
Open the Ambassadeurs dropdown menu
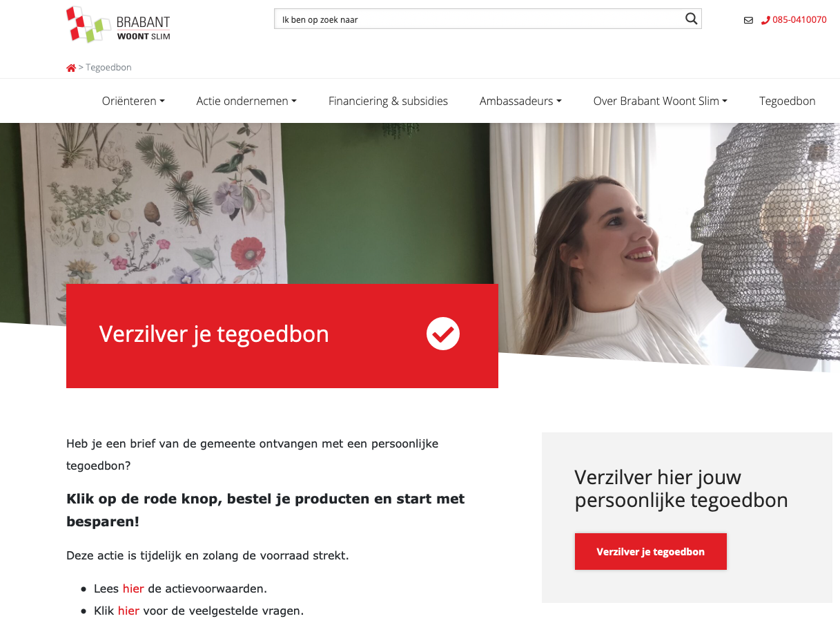[x=520, y=101]
